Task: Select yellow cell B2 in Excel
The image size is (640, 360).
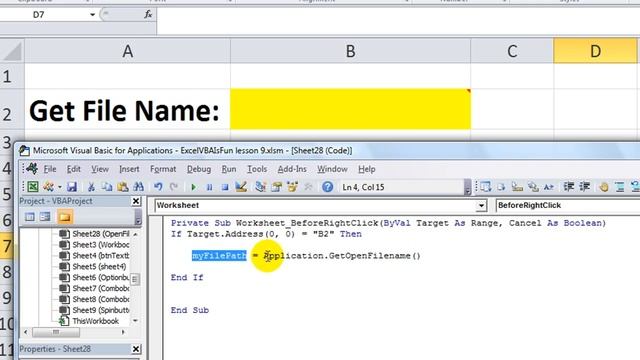Action: (x=350, y=109)
